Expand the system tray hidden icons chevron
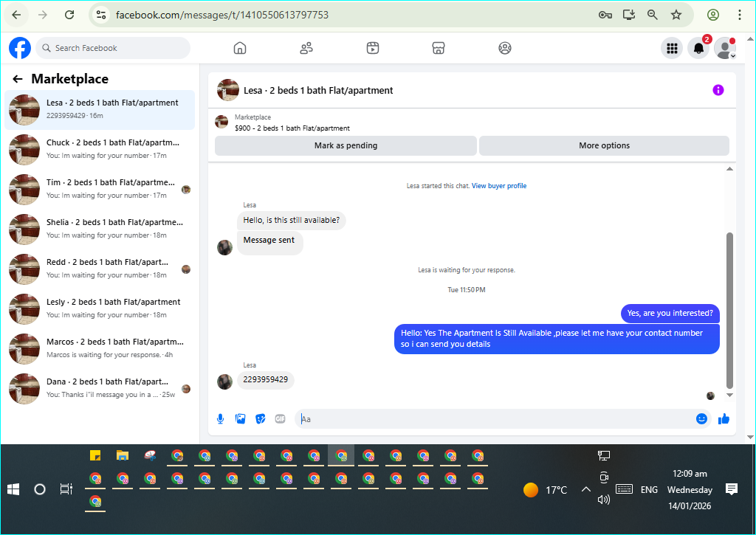Viewport: 756px width, 535px height. click(x=585, y=490)
